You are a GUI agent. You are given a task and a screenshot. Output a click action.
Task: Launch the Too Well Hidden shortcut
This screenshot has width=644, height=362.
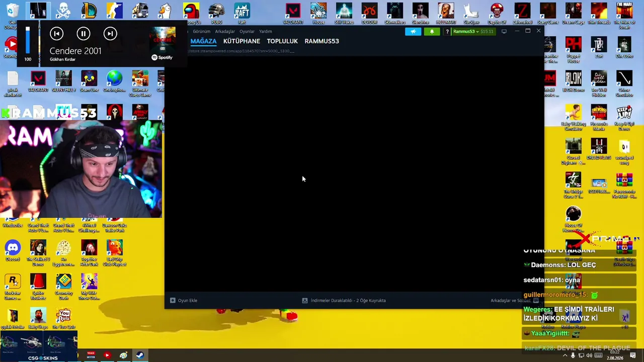[599, 84]
